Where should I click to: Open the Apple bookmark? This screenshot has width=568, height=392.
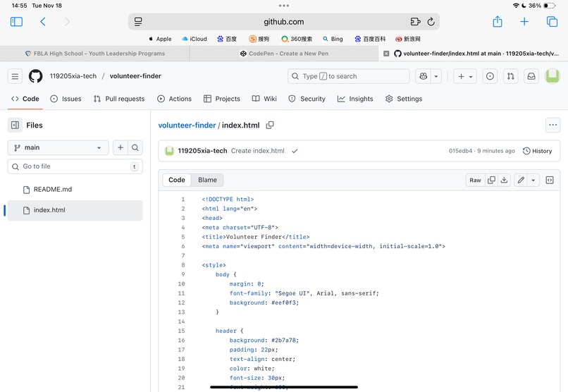160,39
